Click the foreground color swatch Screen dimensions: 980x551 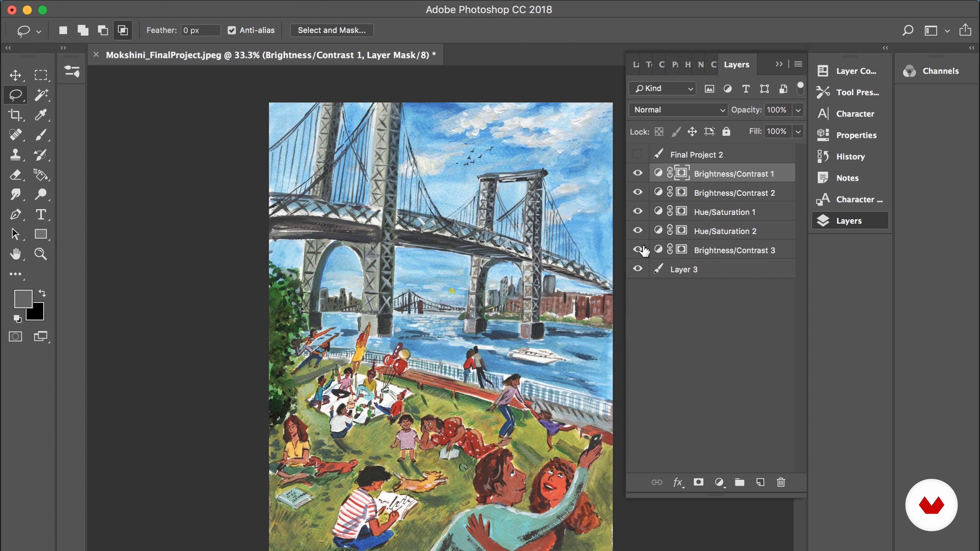tap(23, 299)
